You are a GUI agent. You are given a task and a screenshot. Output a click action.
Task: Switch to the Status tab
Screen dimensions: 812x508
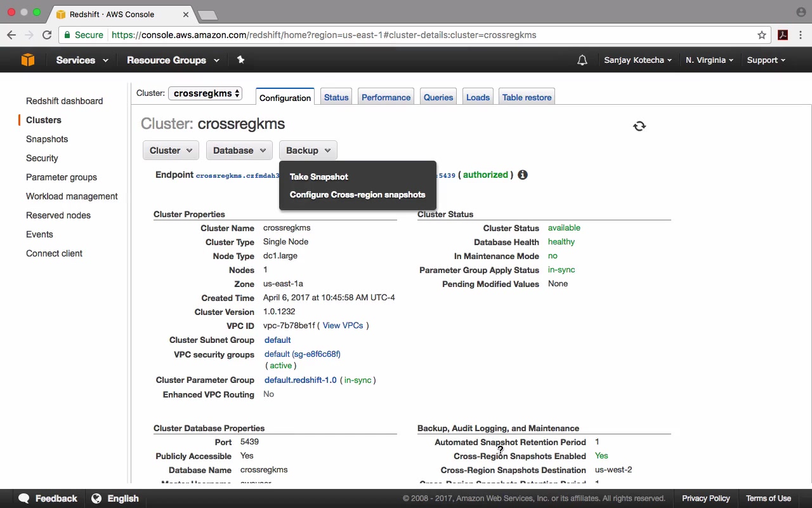click(x=336, y=97)
